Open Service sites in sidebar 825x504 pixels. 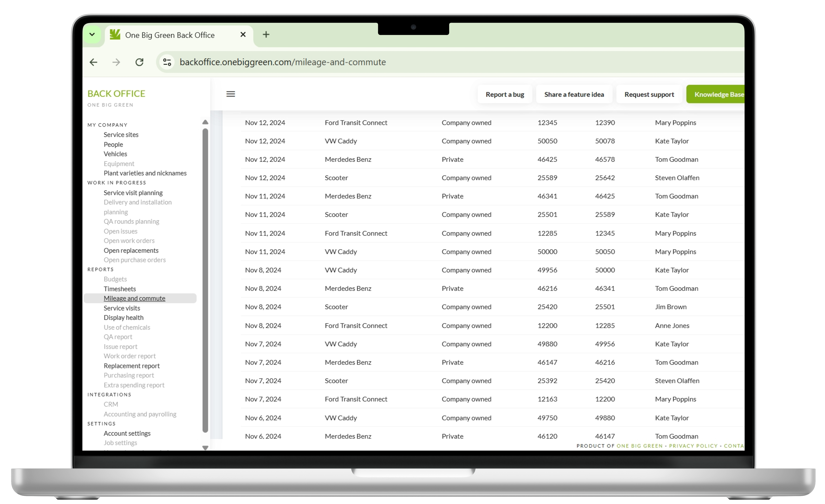(121, 135)
